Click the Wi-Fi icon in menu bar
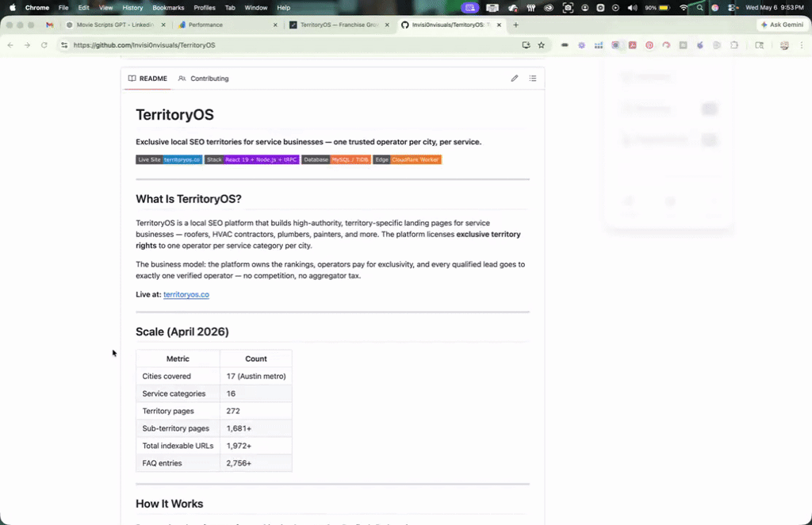The image size is (812, 525). tap(684, 8)
